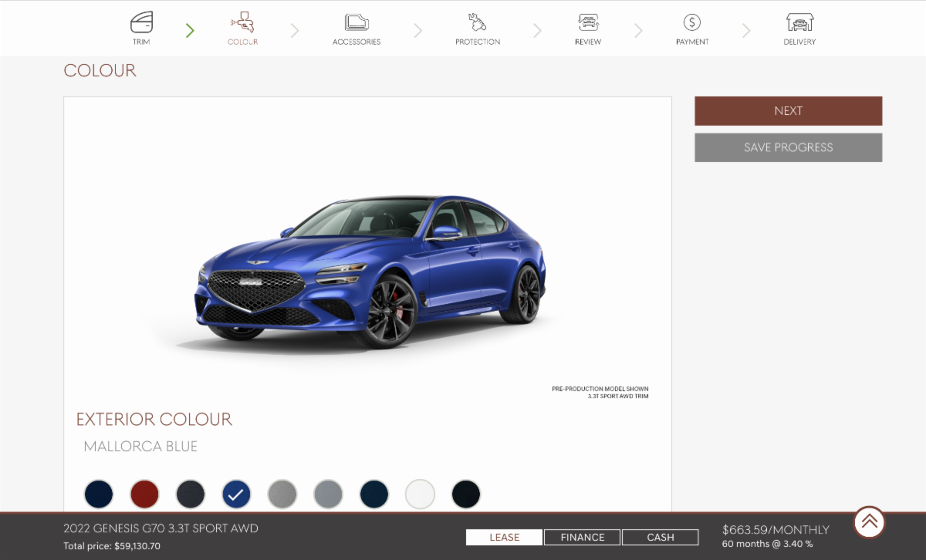Click the "$663.59/MONTHLY" payment amount
926x560 pixels.
click(776, 530)
